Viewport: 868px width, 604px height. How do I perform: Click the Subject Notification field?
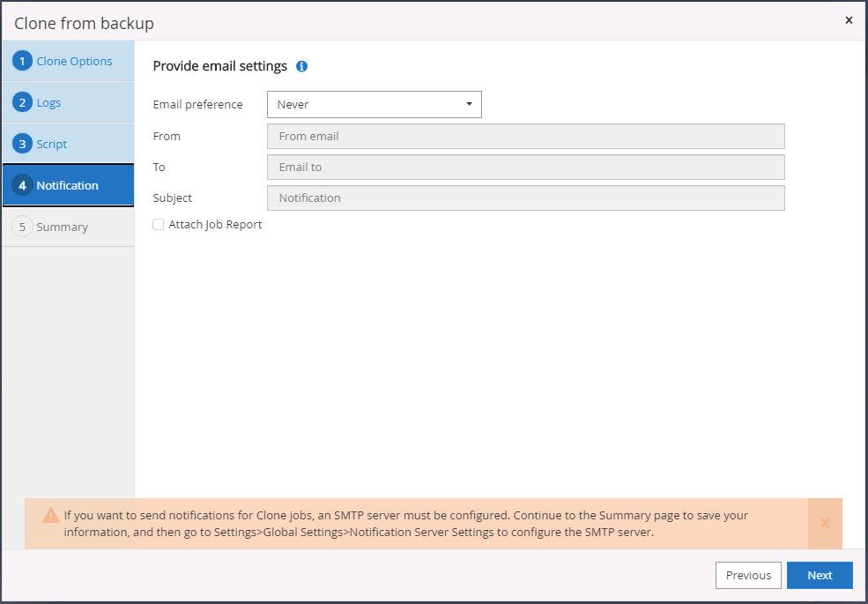[x=525, y=198]
